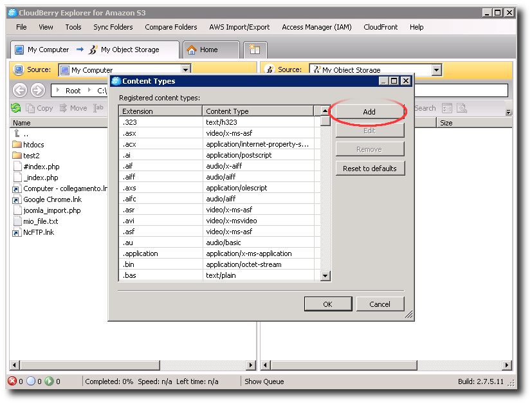Image resolution: width=532 pixels, height=404 pixels.
Task: Open the Help menu
Action: [x=416, y=27]
